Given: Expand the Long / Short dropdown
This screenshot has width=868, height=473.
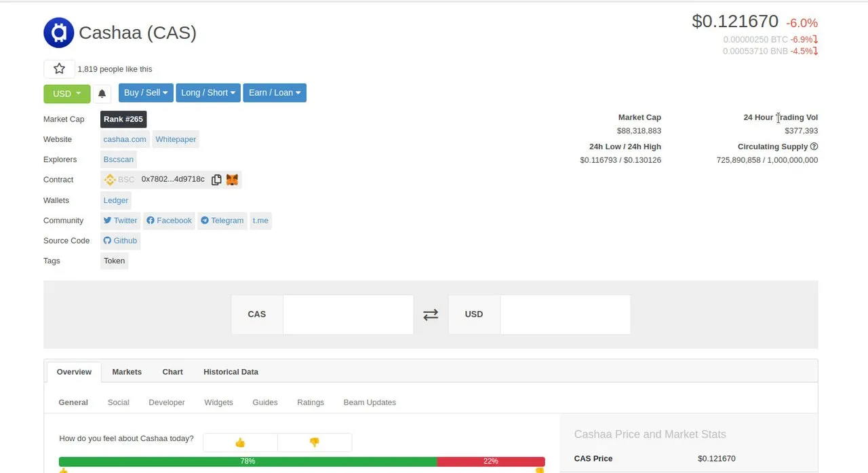Looking at the screenshot, I should 208,92.
